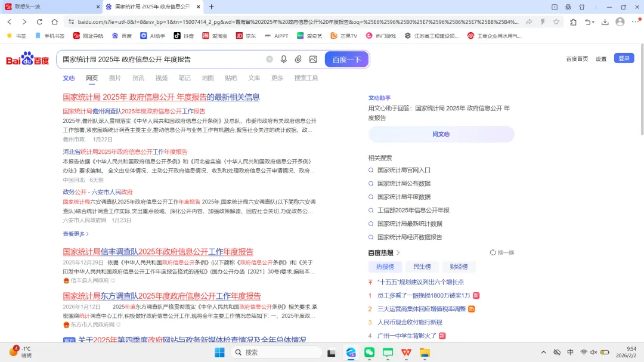Screen dimensions: 644x362
Task: Open 国家统计局信丰调查队 annual report result
Action: click(x=158, y=252)
